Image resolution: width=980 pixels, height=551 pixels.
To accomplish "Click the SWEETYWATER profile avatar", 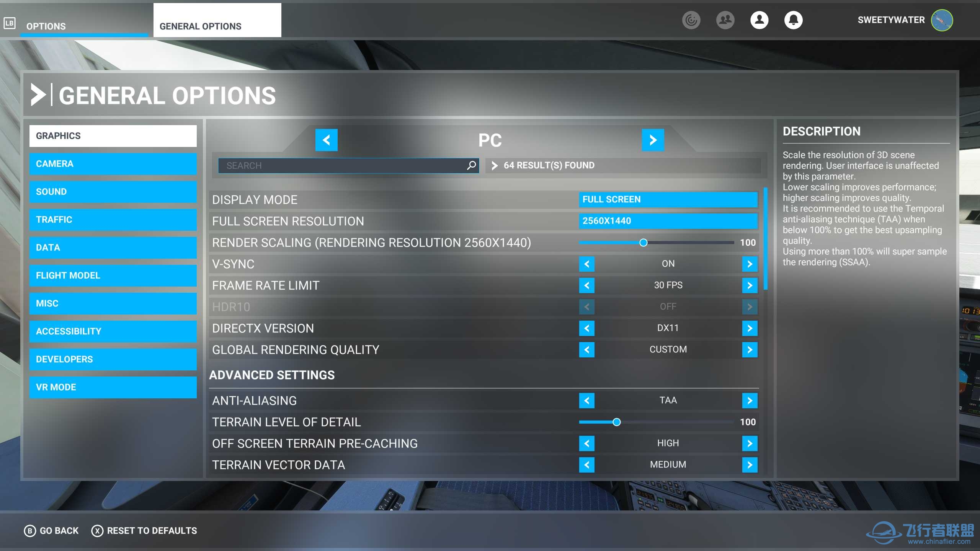I will (x=942, y=20).
